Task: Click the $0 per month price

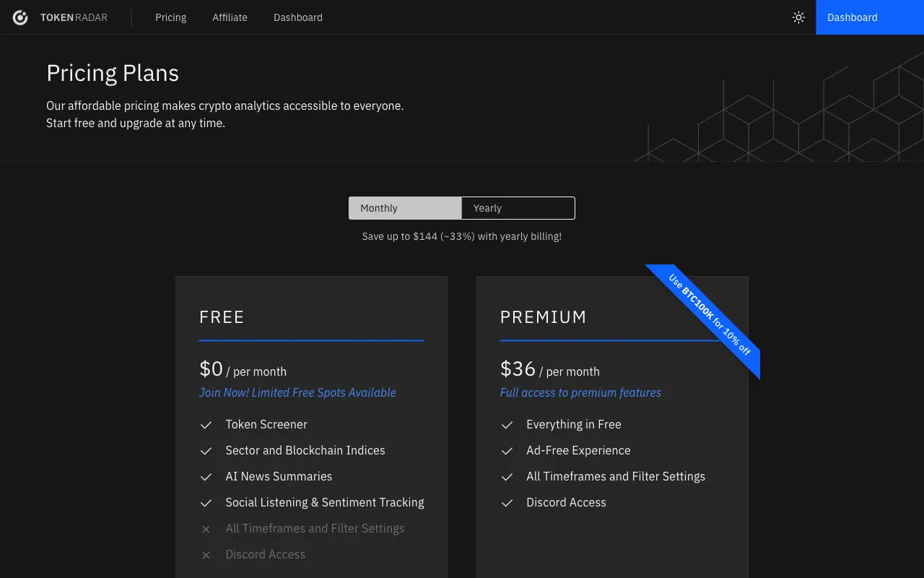Action: (243, 369)
